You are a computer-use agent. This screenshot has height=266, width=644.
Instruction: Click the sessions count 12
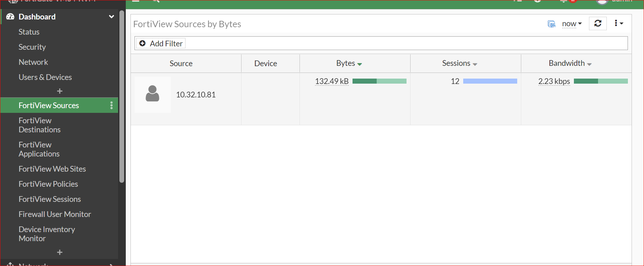(x=455, y=81)
